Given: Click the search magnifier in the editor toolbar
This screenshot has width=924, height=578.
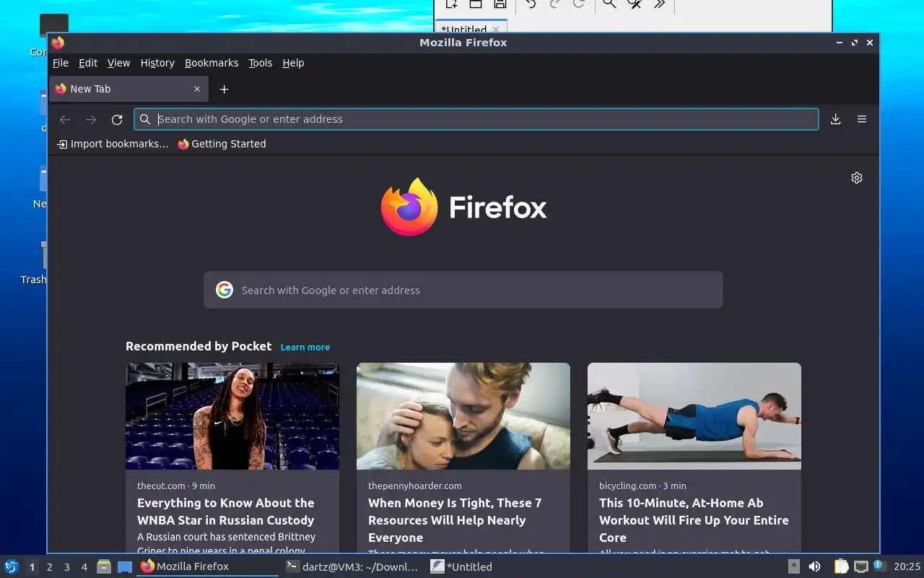Looking at the screenshot, I should (x=609, y=4).
